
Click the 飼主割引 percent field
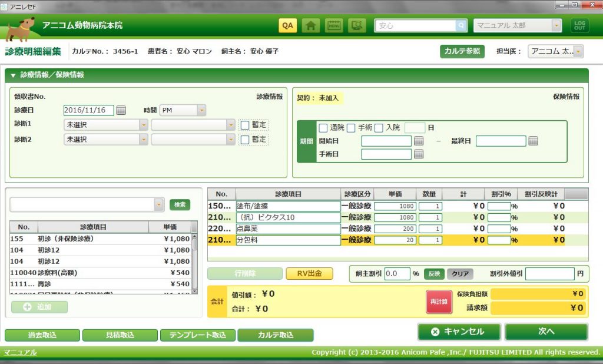pyautogui.click(x=397, y=273)
